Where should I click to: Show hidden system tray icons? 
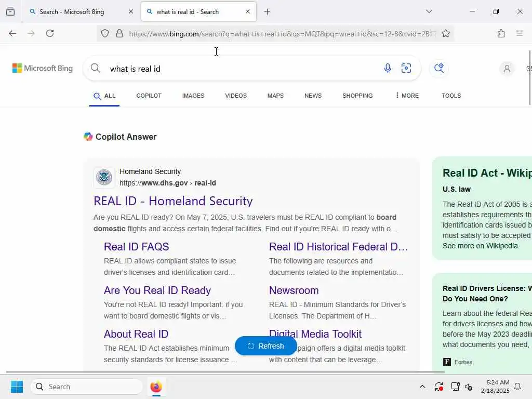(x=422, y=387)
